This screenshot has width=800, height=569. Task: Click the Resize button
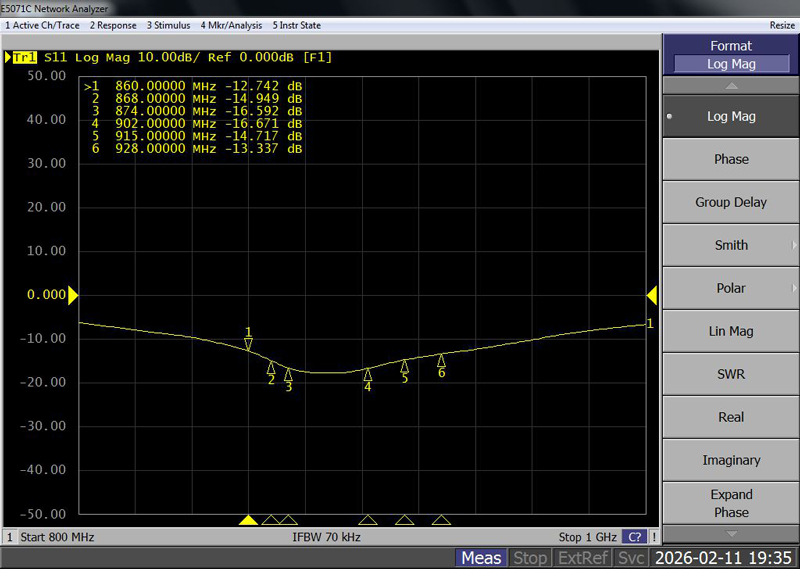pos(782,24)
